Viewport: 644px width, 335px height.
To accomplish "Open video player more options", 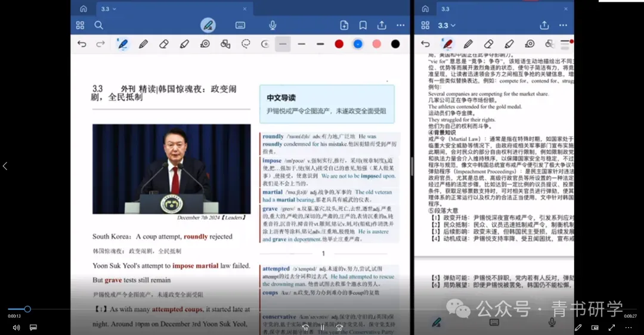I will 628,328.
